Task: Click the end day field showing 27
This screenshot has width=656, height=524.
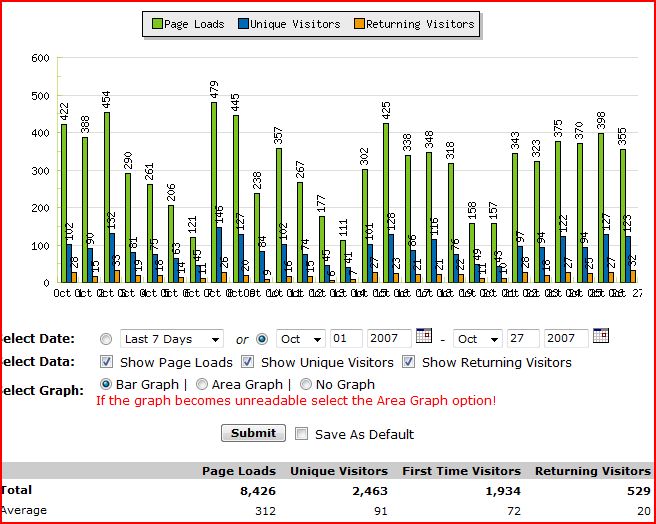Action: tap(523, 339)
